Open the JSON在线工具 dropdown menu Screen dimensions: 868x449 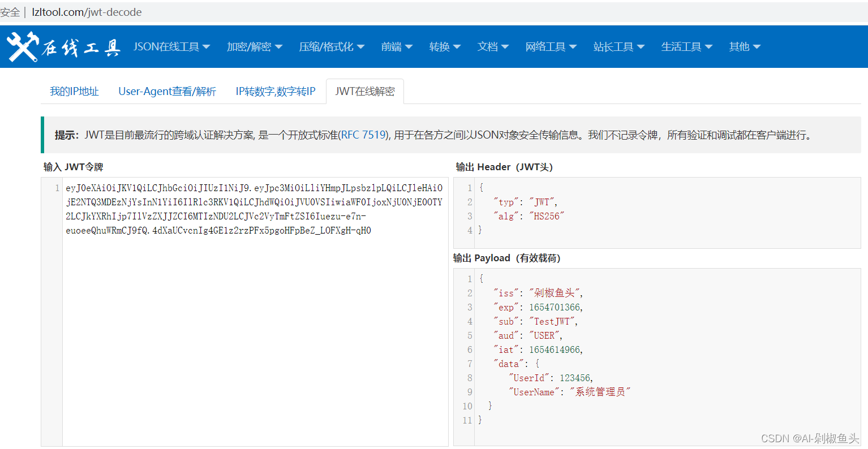coord(171,47)
